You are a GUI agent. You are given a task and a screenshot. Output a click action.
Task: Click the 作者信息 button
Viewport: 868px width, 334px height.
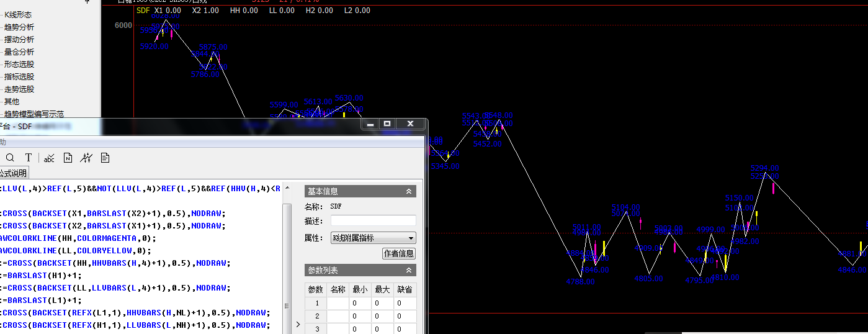click(399, 253)
